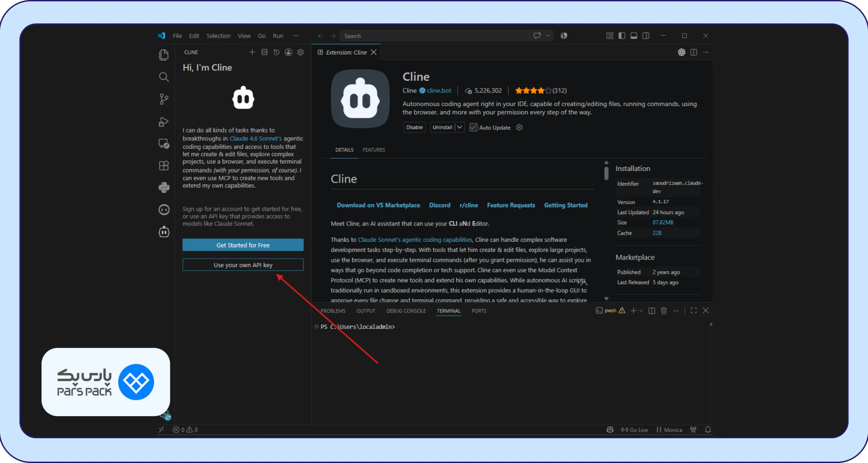Screen dimensions: 868x463
Task: Open Cline MCP servers icon
Action: (264, 52)
